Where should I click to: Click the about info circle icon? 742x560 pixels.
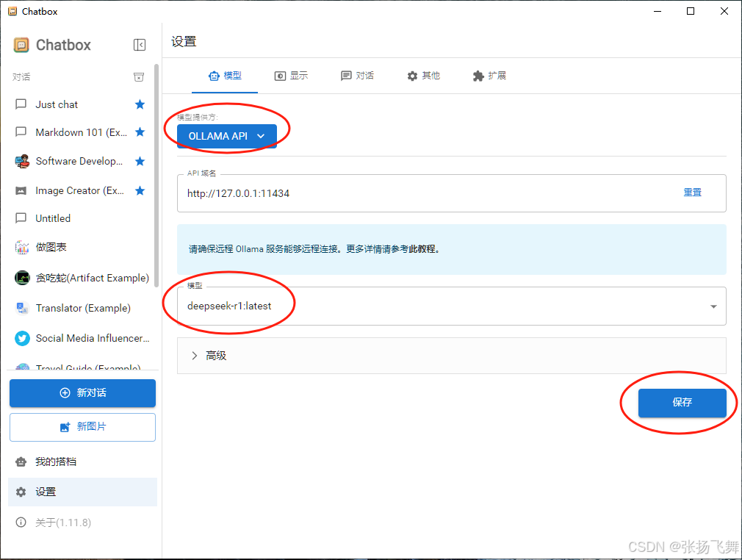pyautogui.click(x=21, y=522)
